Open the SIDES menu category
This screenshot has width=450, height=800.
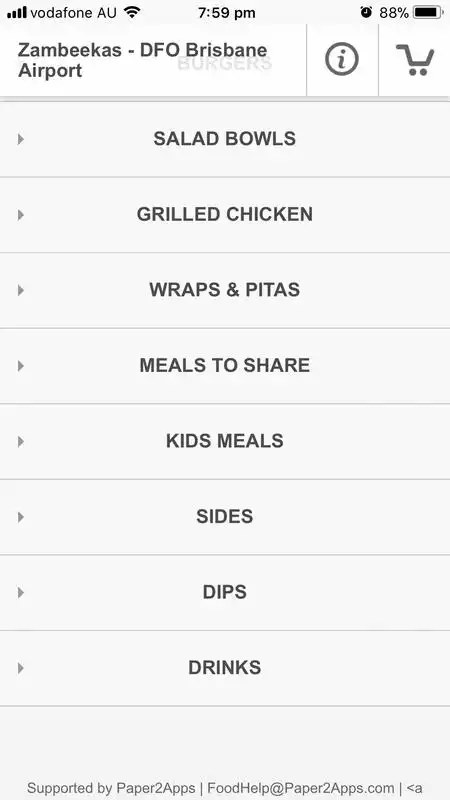225,517
